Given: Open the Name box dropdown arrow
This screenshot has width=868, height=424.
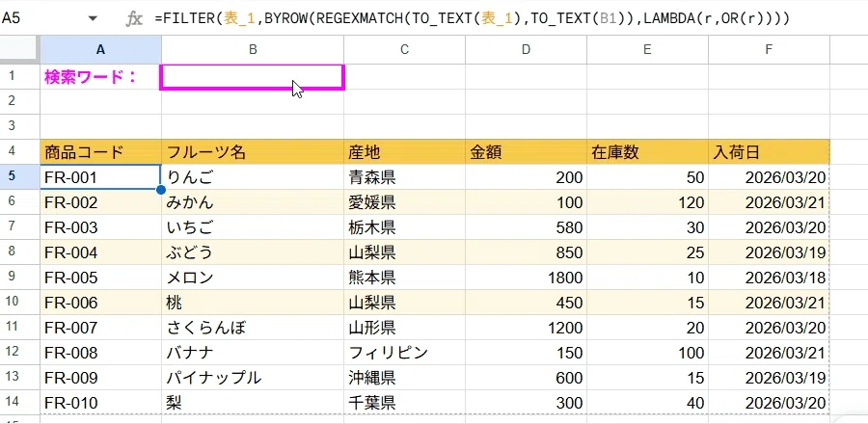Looking at the screenshot, I should 93,19.
